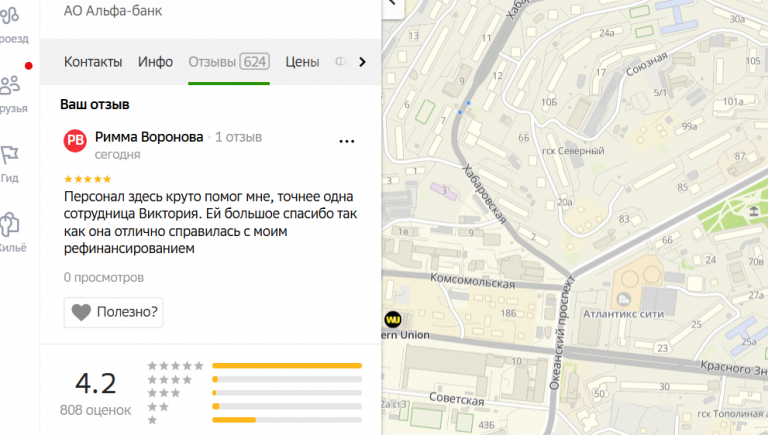Open Римма Воронова's profile name link
Screen dimensions: 768x435
coord(149,137)
